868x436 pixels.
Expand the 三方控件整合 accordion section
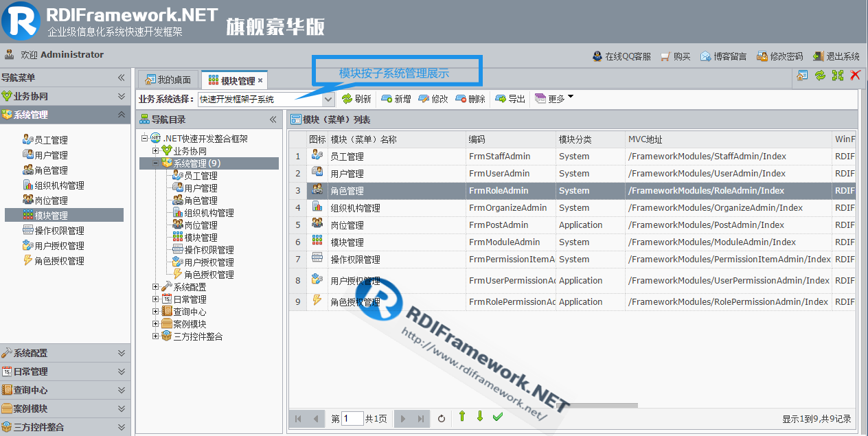click(122, 427)
